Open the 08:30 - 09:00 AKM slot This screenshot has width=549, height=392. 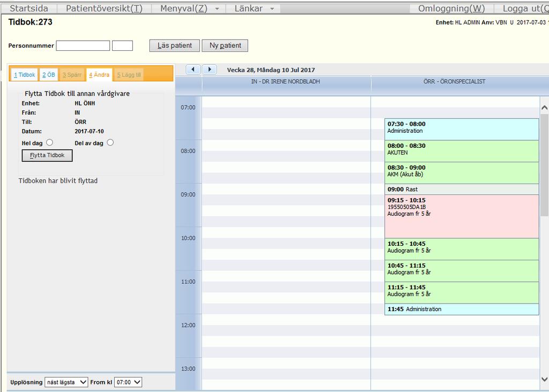(462, 173)
